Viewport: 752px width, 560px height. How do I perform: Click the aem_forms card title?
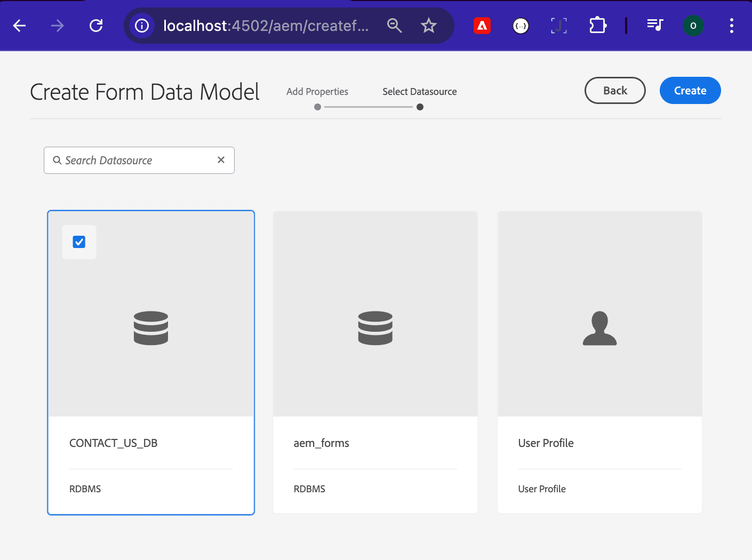[x=322, y=443]
